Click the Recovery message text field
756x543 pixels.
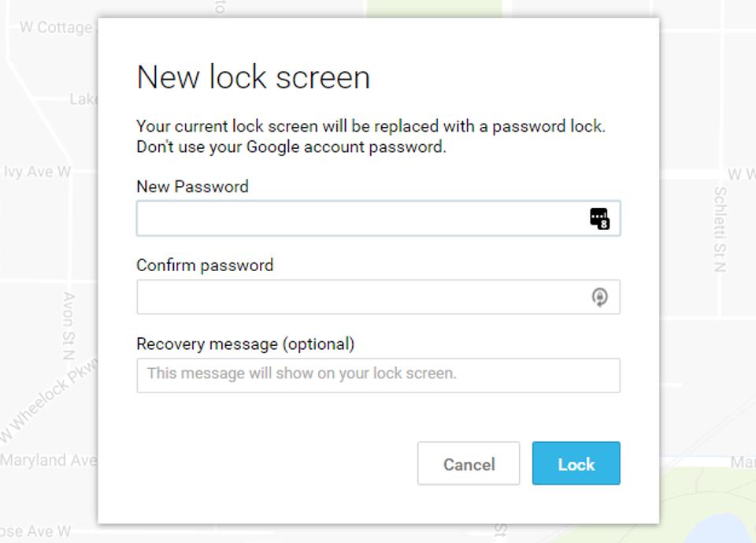[x=378, y=375]
